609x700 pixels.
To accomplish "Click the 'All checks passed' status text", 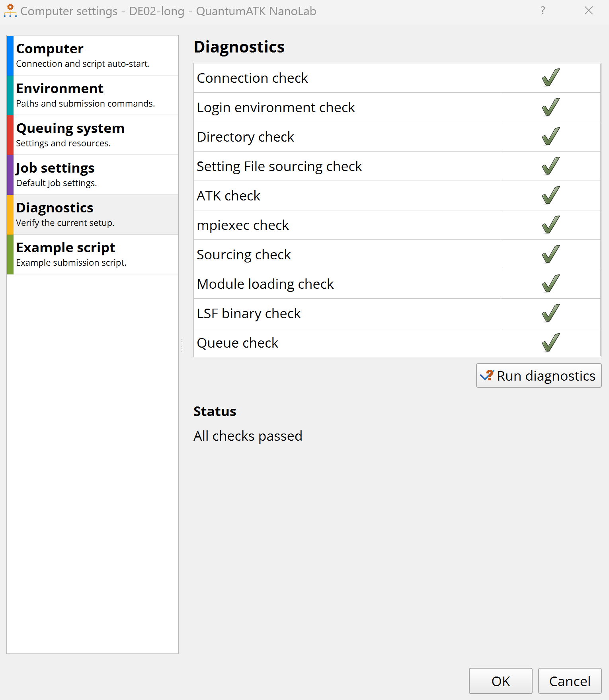I will [x=248, y=436].
